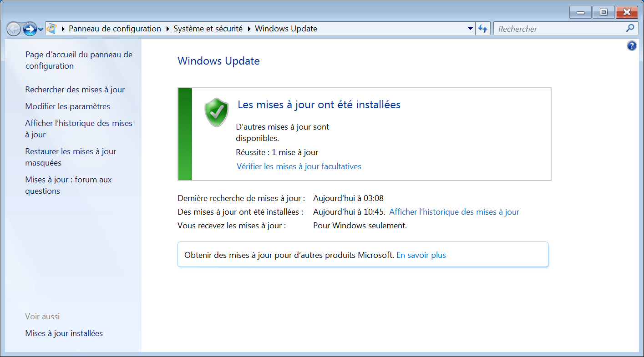Expand arrow before Panneau de configuration
Image resolution: width=644 pixels, height=357 pixels.
pos(63,29)
